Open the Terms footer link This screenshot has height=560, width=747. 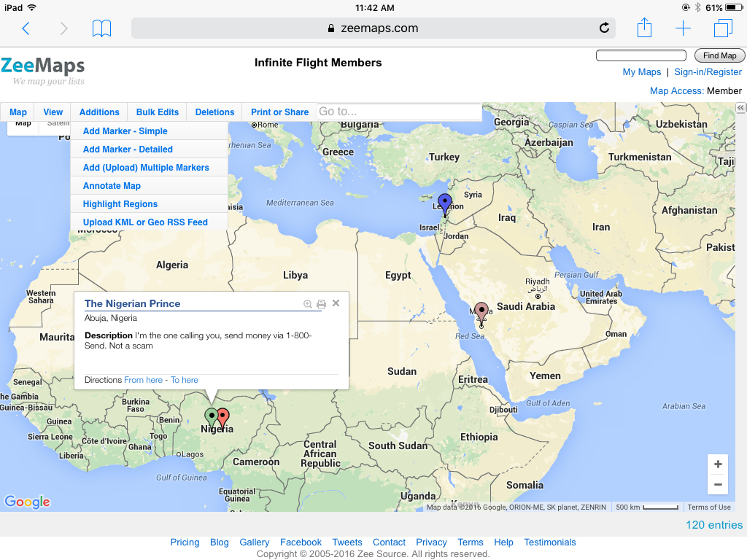click(471, 542)
